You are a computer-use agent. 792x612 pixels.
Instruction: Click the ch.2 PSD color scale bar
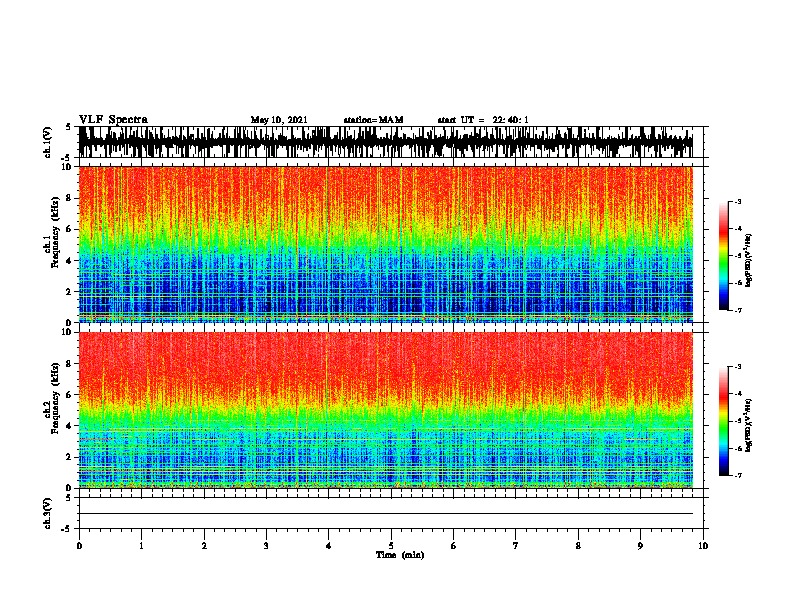point(723,421)
